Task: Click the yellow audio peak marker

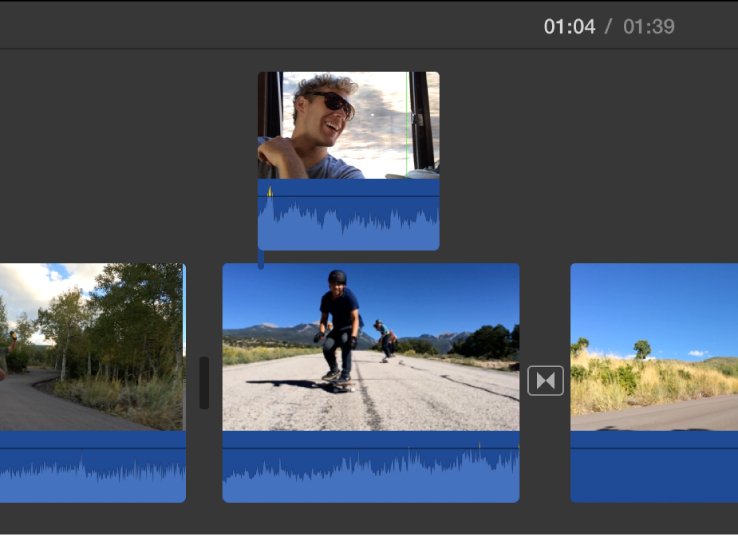Action: (x=270, y=190)
